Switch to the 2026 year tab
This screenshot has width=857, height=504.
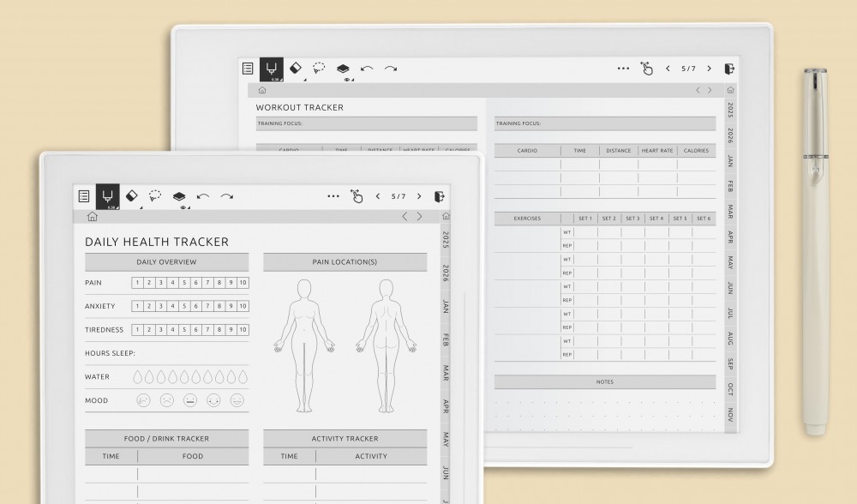pyautogui.click(x=445, y=271)
